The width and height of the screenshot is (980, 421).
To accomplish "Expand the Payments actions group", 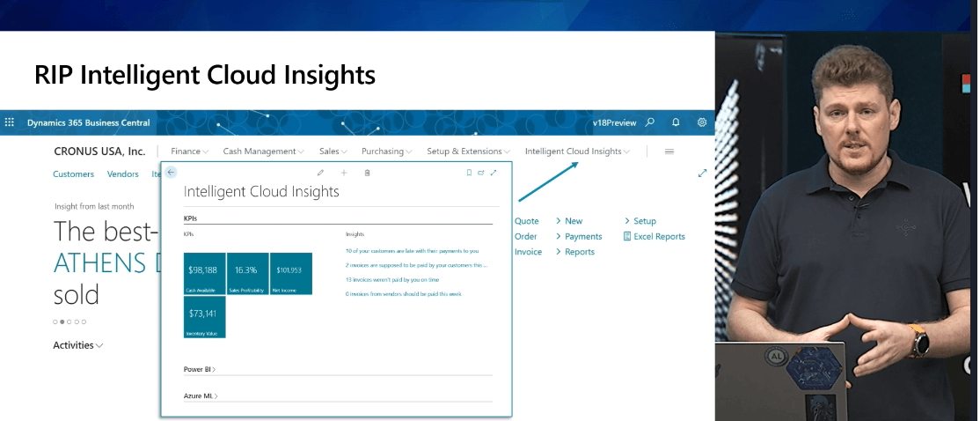I will pyautogui.click(x=579, y=236).
